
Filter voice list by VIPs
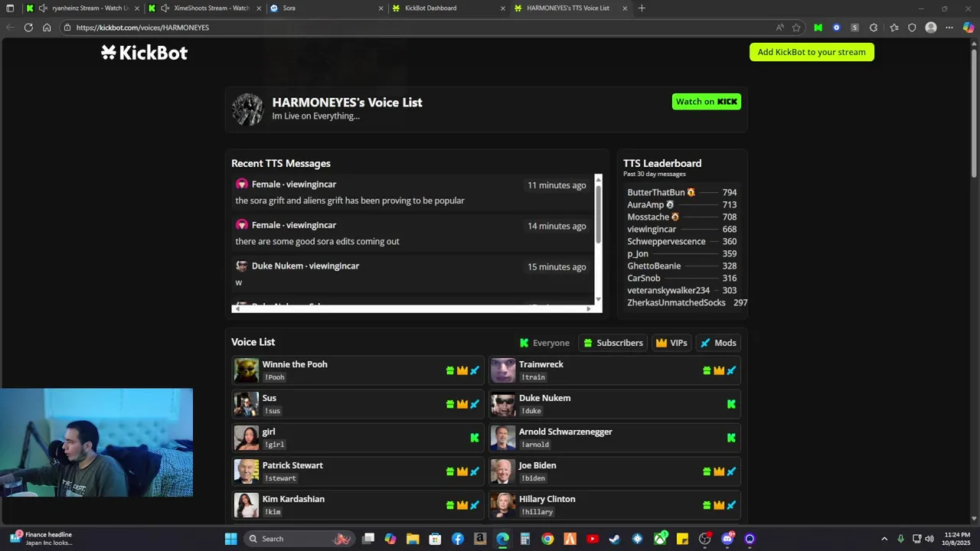[671, 343]
